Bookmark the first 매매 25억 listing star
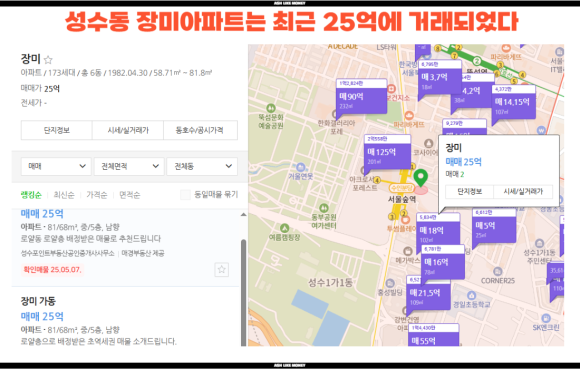580x369 pixels. 222,270
